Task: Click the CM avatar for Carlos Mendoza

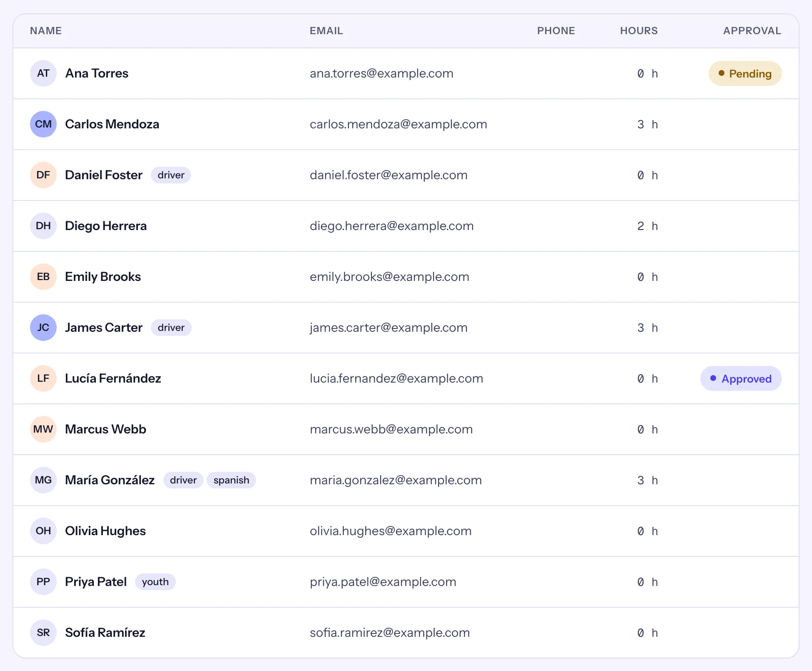Action: coord(43,124)
